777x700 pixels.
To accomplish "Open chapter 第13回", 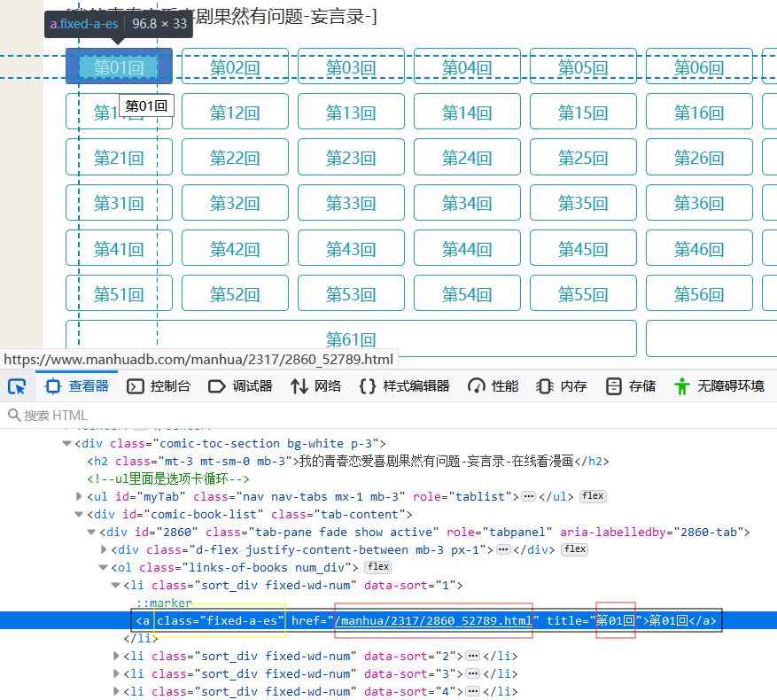I will click(351, 112).
